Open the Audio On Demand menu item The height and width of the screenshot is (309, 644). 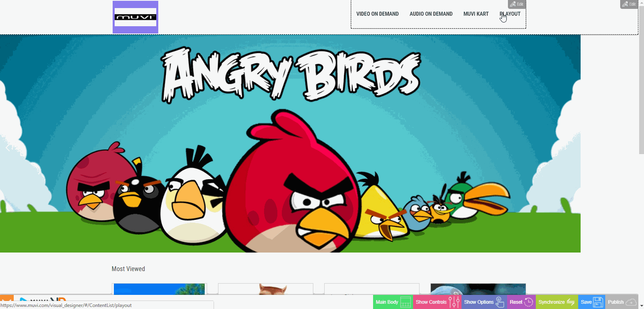point(431,14)
